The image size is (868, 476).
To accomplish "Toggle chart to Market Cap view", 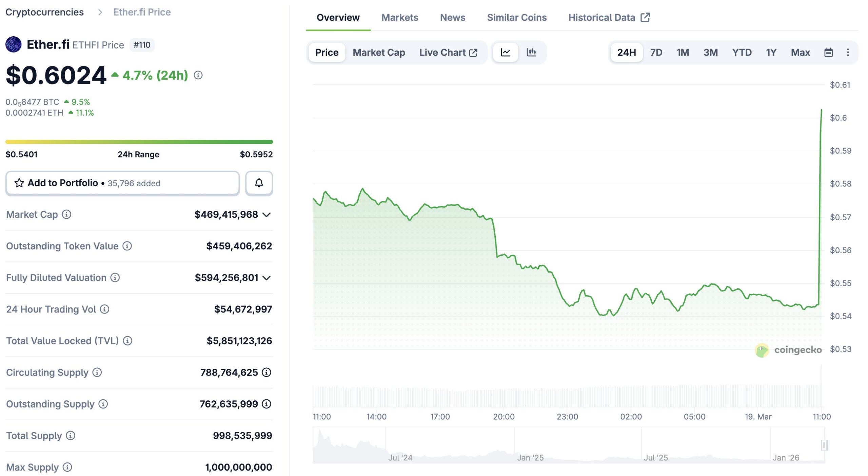I will [379, 53].
